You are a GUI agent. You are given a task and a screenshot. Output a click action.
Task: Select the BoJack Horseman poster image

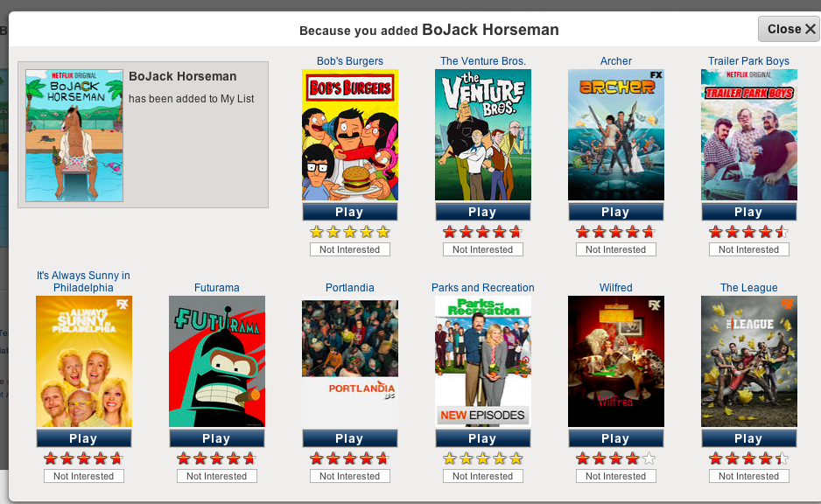pos(74,136)
